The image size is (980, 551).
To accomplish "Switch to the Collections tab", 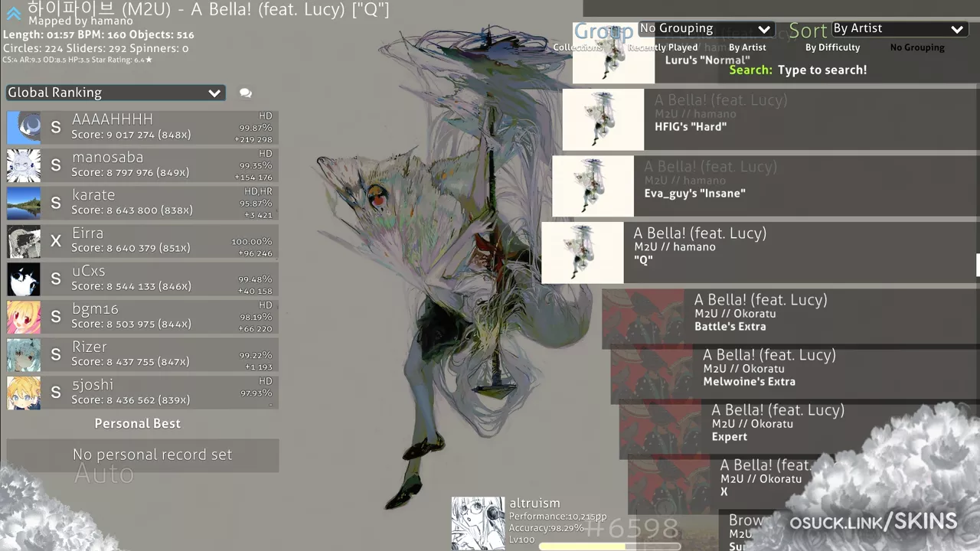I will [x=578, y=47].
